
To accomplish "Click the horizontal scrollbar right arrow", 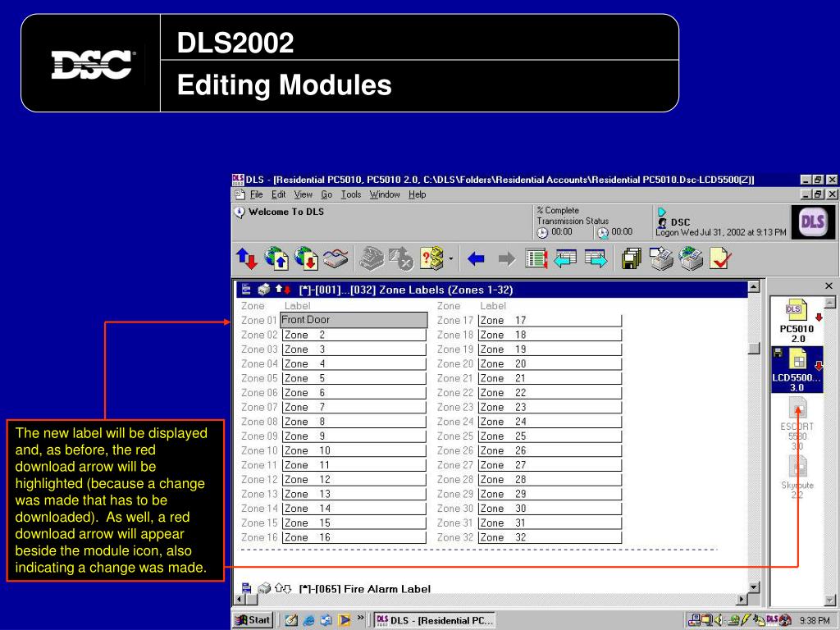I will (742, 600).
